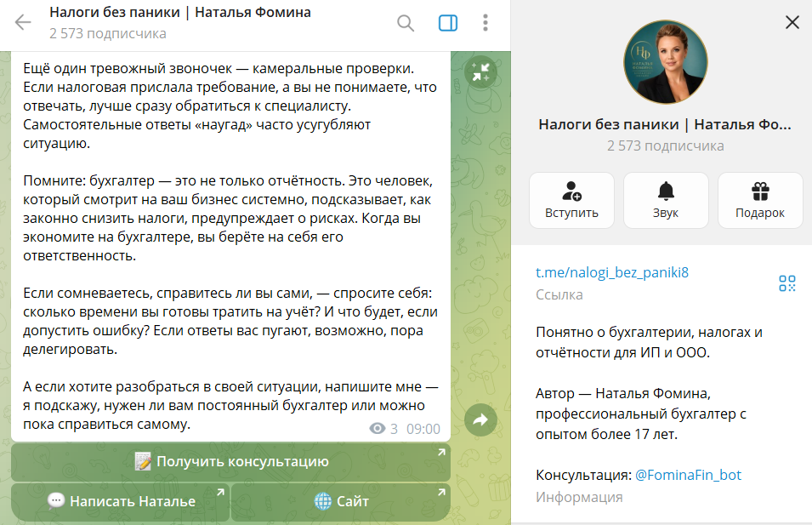Click the channel avatar photo
The image size is (812, 525).
tap(666, 62)
